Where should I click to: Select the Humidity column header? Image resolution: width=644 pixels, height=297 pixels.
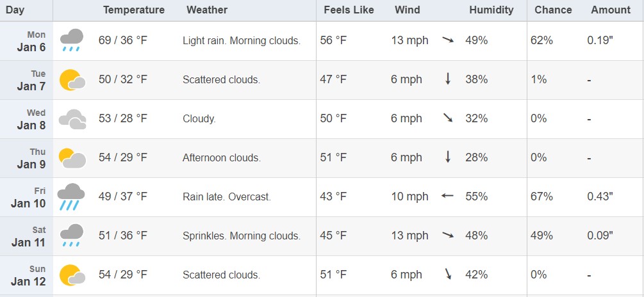[491, 10]
